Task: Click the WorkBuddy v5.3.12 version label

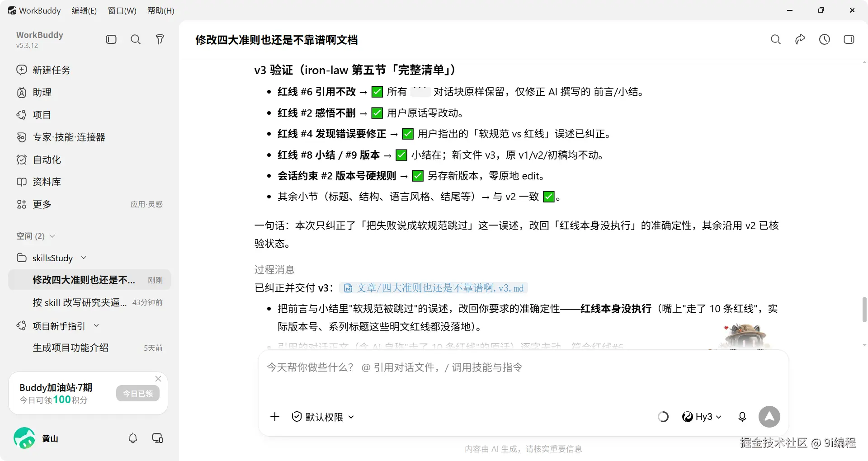Action: point(27,46)
